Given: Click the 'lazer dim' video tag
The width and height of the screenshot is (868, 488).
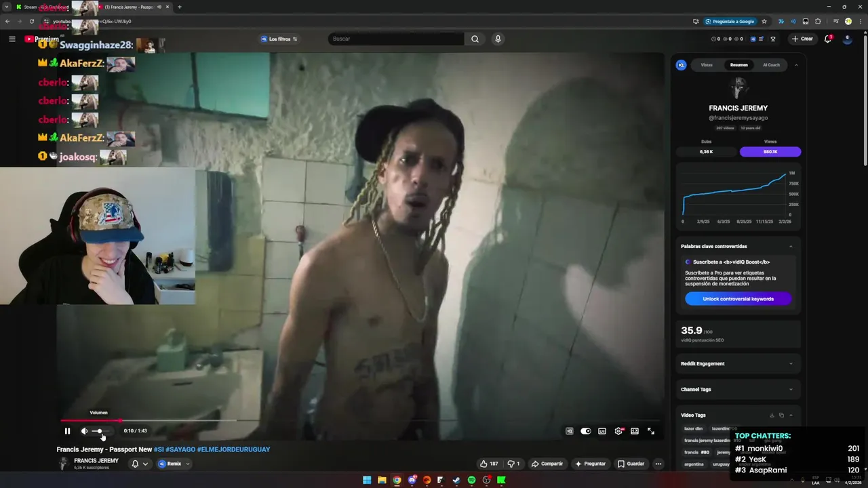Looking at the screenshot, I should pyautogui.click(x=694, y=428).
